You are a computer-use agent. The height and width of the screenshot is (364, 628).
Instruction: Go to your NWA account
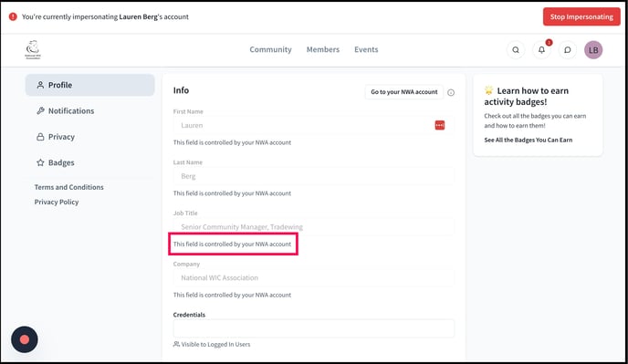pos(404,92)
